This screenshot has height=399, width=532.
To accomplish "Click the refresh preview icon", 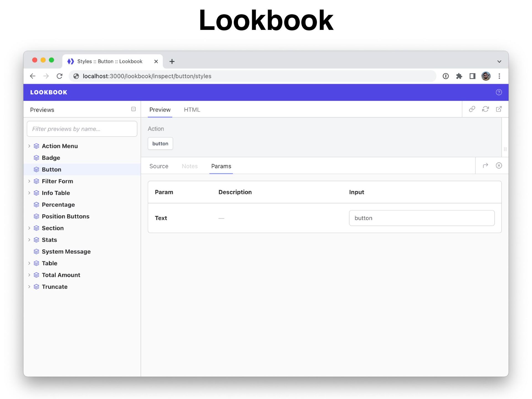I will (485, 109).
